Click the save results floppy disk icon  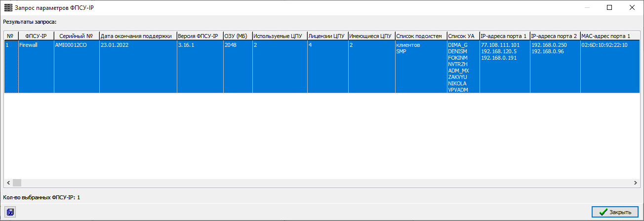(x=10, y=212)
